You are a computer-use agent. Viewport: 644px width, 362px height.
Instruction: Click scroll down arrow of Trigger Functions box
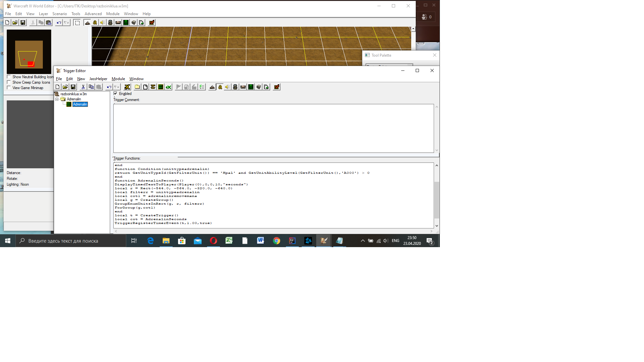(437, 226)
